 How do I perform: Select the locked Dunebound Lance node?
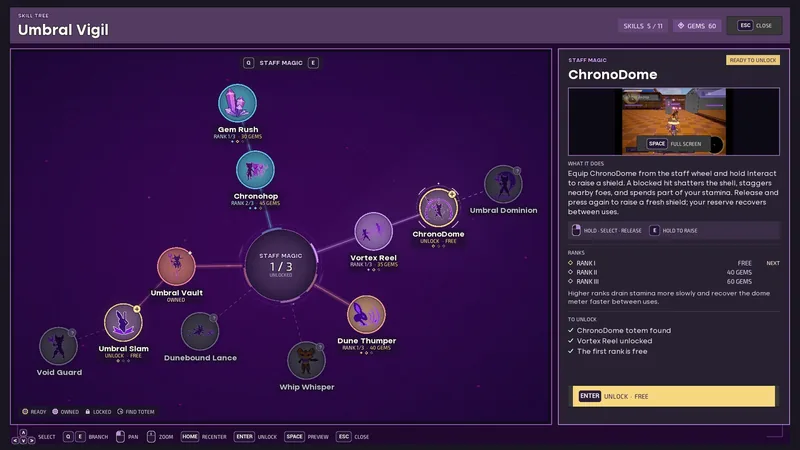tap(200, 332)
